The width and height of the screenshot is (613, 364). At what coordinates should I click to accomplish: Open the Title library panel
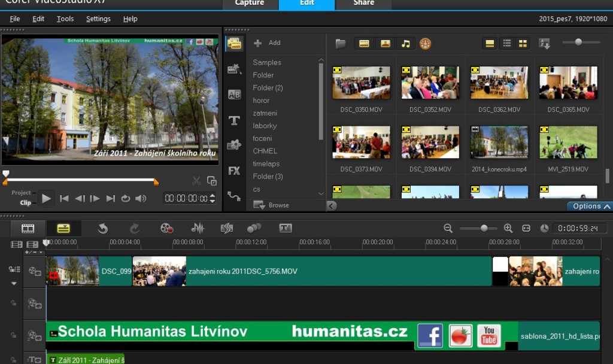(234, 120)
